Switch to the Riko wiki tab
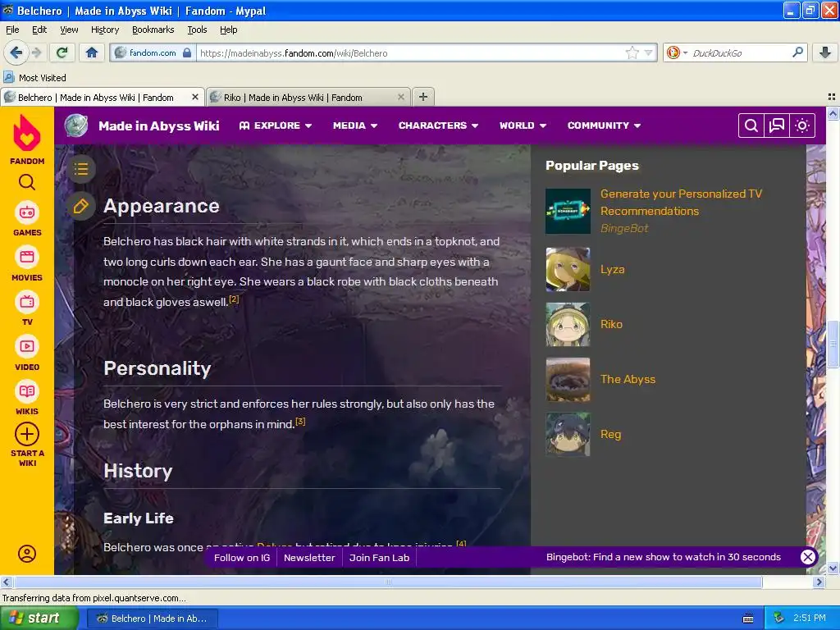 pos(308,97)
